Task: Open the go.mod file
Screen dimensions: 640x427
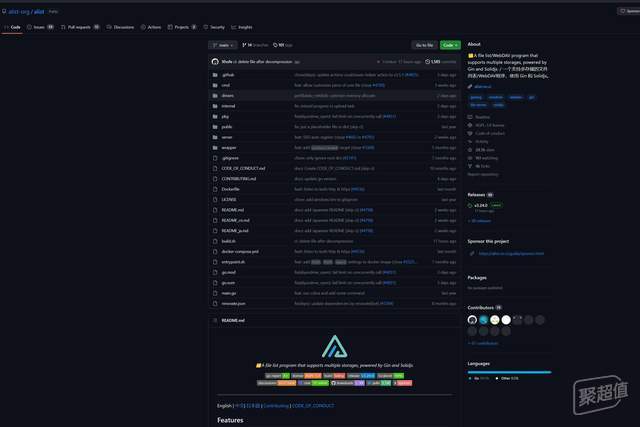Action: pyautogui.click(x=229, y=273)
